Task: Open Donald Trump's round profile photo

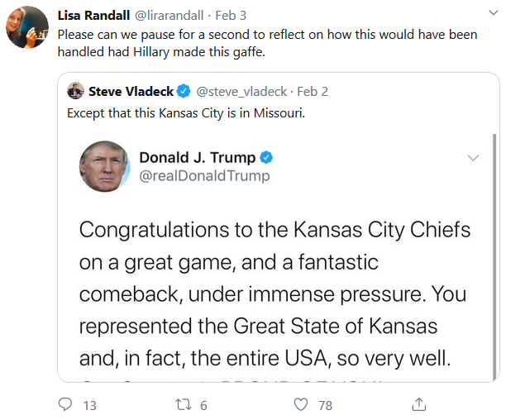Action: (104, 166)
